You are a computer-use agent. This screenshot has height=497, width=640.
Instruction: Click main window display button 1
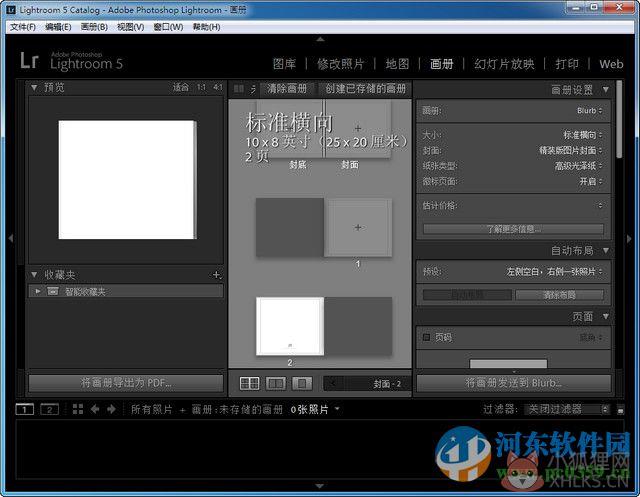pos(24,409)
